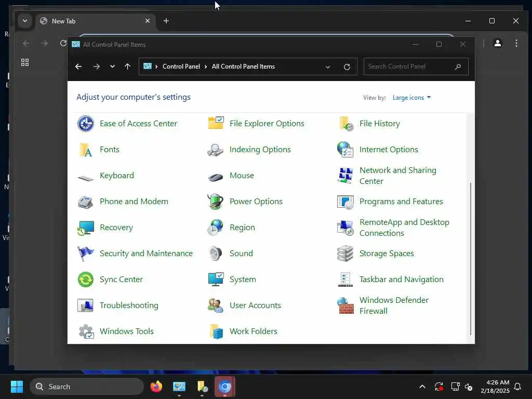
Task: Open the Power Options battery icon
Action: pyautogui.click(x=216, y=202)
